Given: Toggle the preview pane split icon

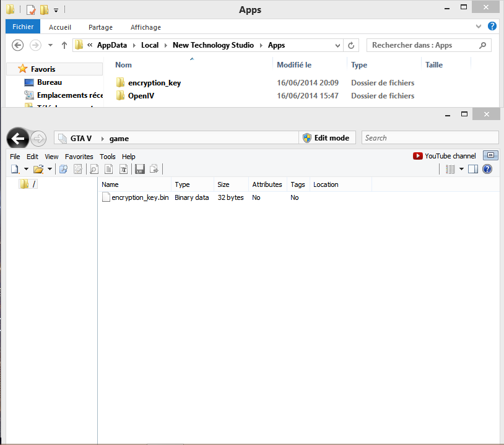Looking at the screenshot, I should click(473, 169).
